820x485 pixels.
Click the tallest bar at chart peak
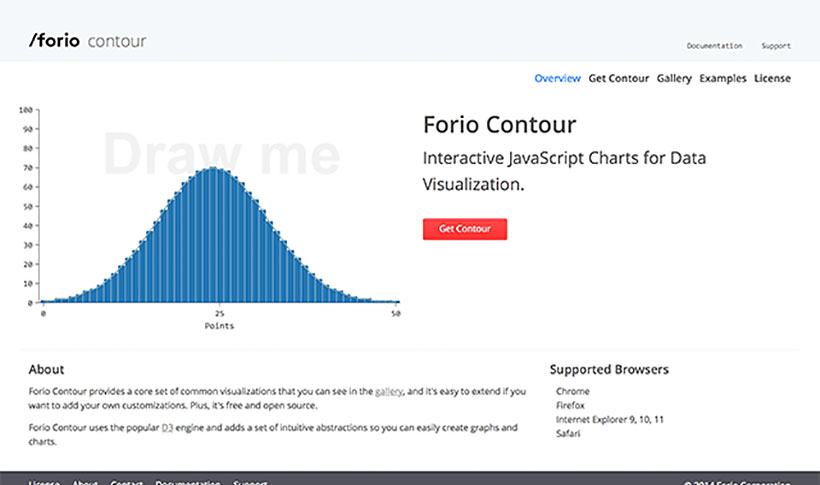click(x=213, y=235)
